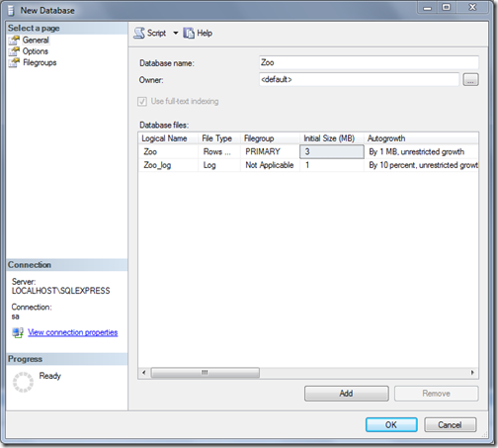Click the Database name input field
This screenshot has height=448, width=498.
pyautogui.click(x=369, y=62)
